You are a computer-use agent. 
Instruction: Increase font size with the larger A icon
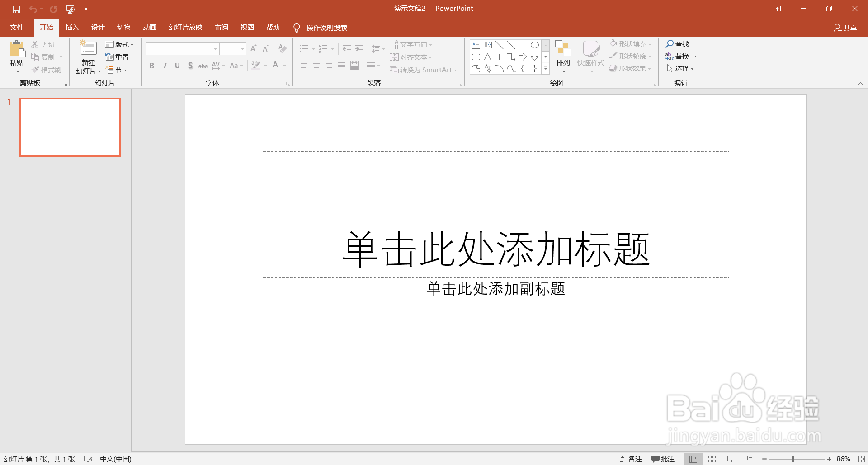point(254,48)
